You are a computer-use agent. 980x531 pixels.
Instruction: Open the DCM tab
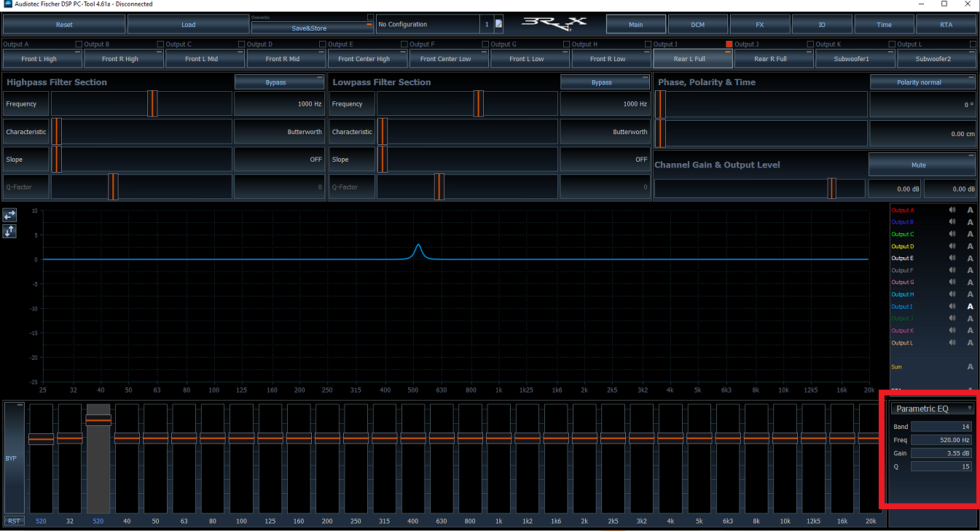(698, 25)
